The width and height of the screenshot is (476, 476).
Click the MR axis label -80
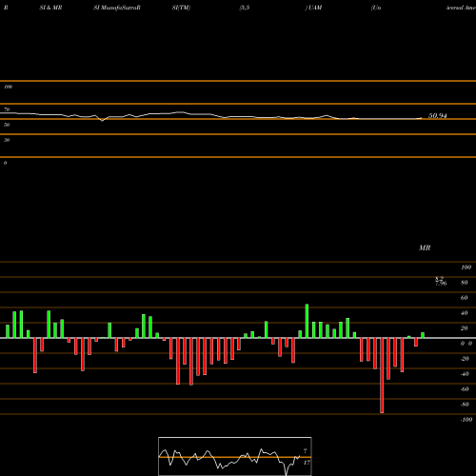pos(465,405)
